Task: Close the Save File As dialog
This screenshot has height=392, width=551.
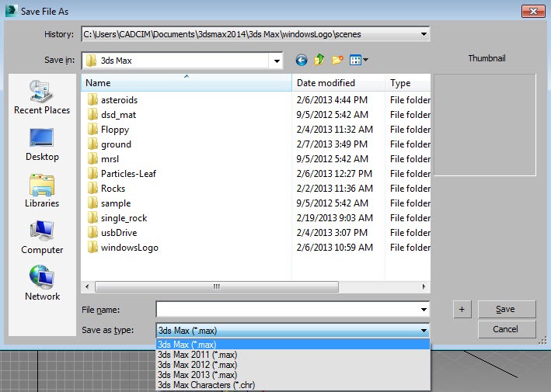Action: tap(533, 11)
